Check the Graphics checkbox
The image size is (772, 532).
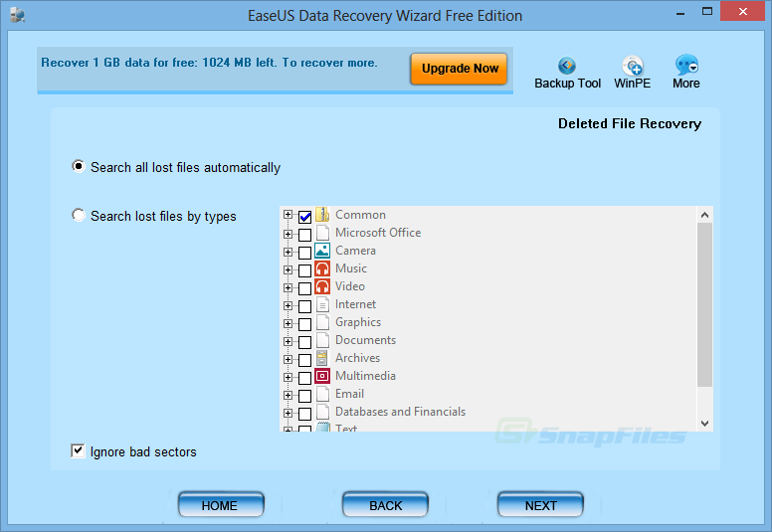304,324
